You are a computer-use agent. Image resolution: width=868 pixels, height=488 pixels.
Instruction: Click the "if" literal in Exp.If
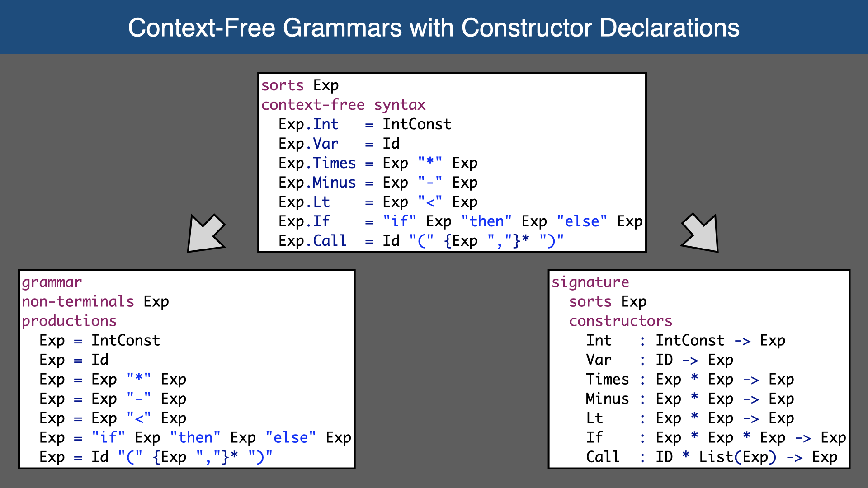click(399, 221)
